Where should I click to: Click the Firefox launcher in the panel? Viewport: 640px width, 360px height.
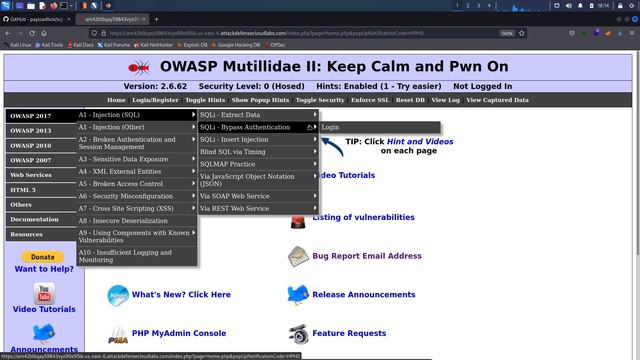[53, 6]
